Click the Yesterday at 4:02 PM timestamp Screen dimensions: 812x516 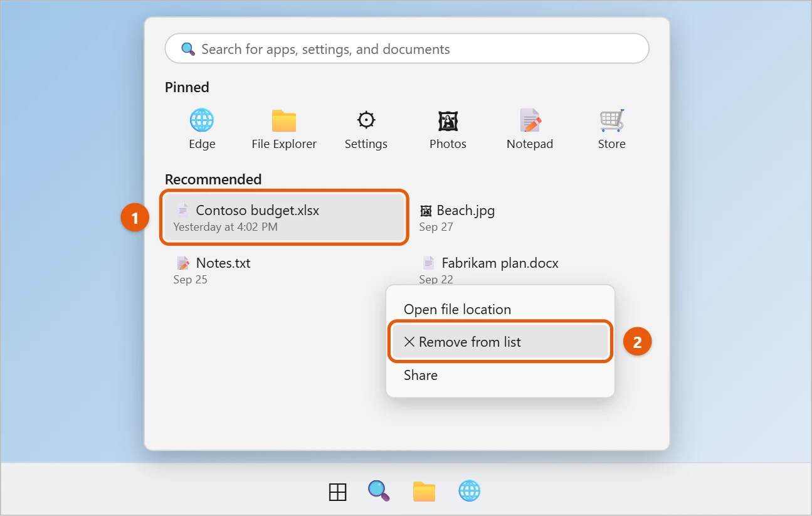click(225, 227)
